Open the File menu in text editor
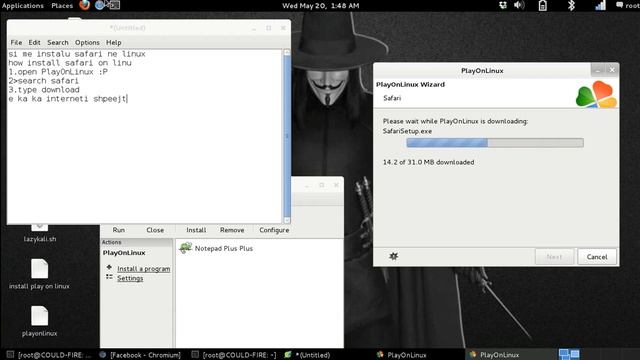Viewport: 640px width, 360px height. tap(16, 42)
